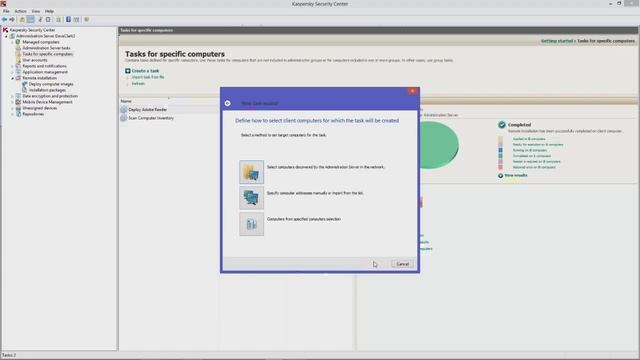The height and width of the screenshot is (360, 640).
Task: Select discovered computers option icon in wizard
Action: (x=251, y=172)
